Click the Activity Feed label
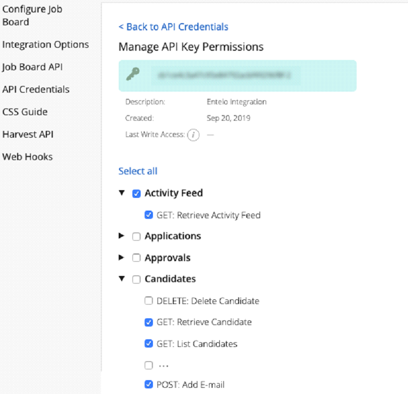Viewport: 408px width, 394px height. pyautogui.click(x=174, y=193)
